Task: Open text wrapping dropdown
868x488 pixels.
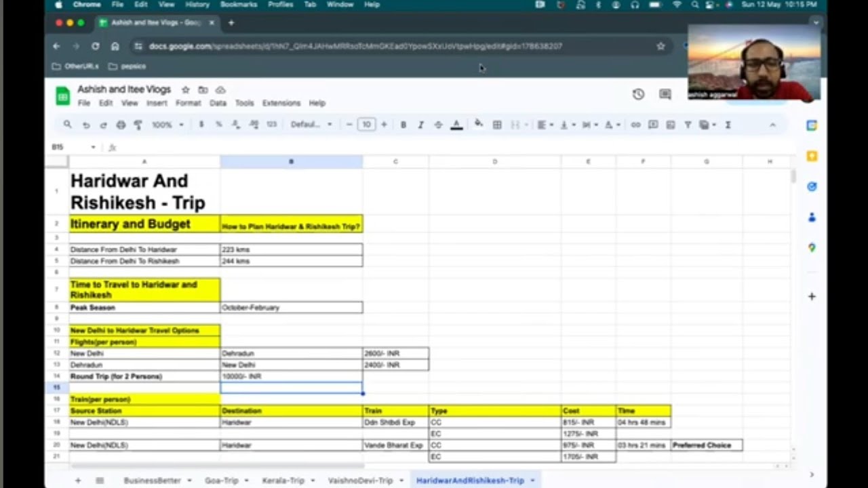Action: coord(590,125)
